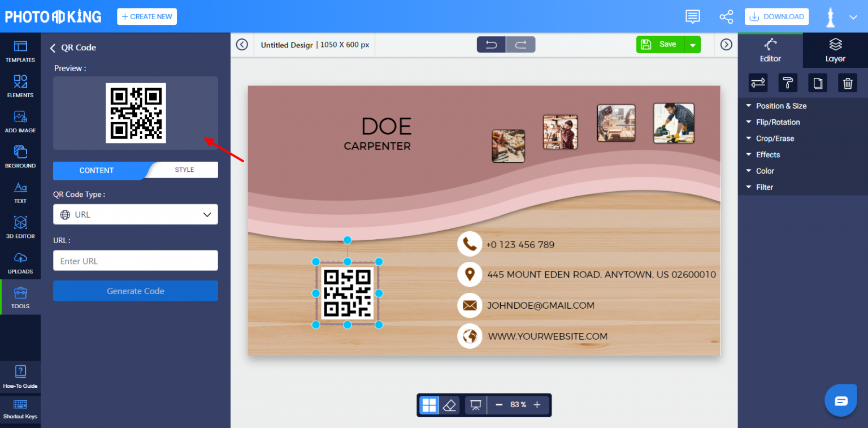Zoom in using the plus control

pos(537,405)
